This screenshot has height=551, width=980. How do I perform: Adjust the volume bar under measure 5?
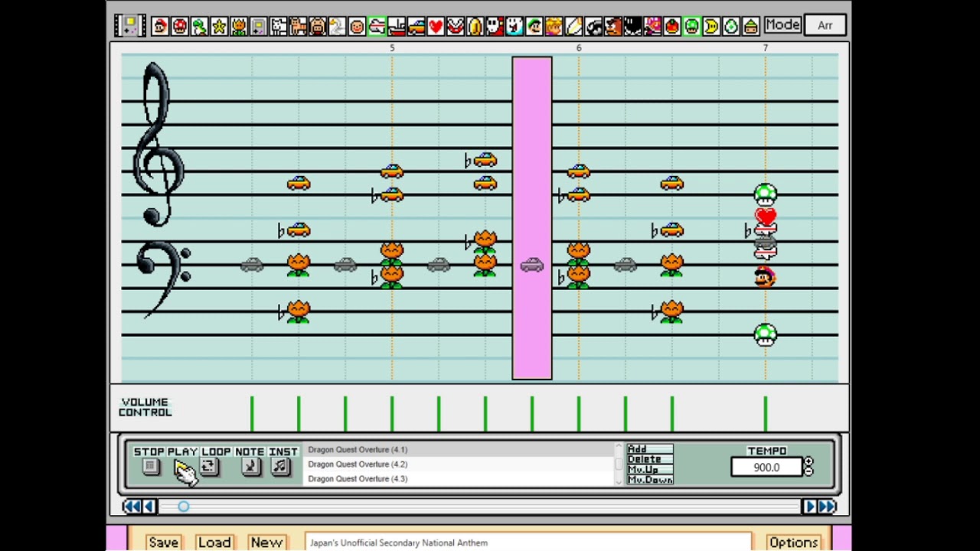coord(392,413)
